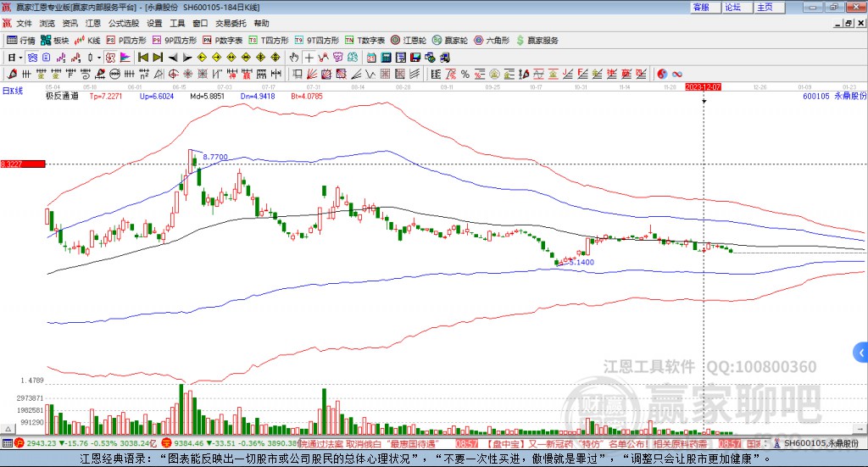Click the 日K线 label
Image resolution: width=868 pixels, height=467 pixels.
pos(12,91)
